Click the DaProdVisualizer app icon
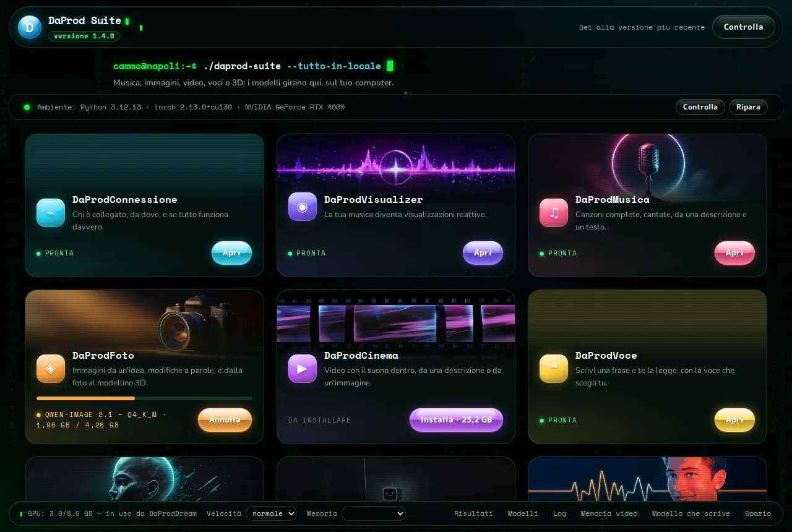The width and height of the screenshot is (792, 532). point(303,207)
